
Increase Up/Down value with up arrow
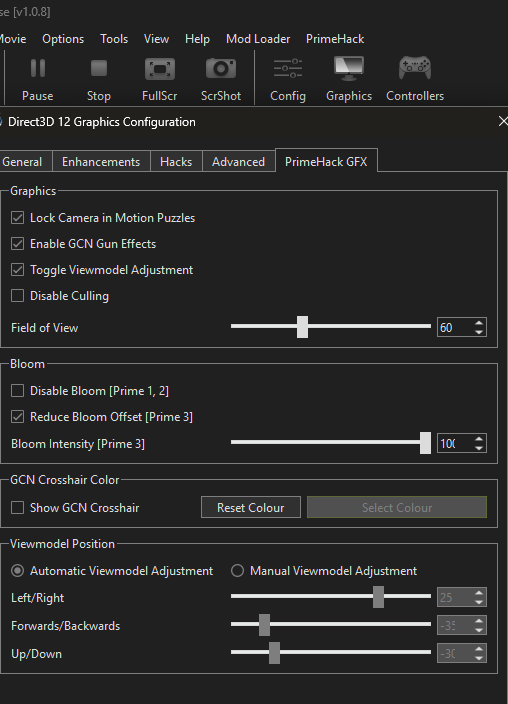pyautogui.click(x=479, y=649)
